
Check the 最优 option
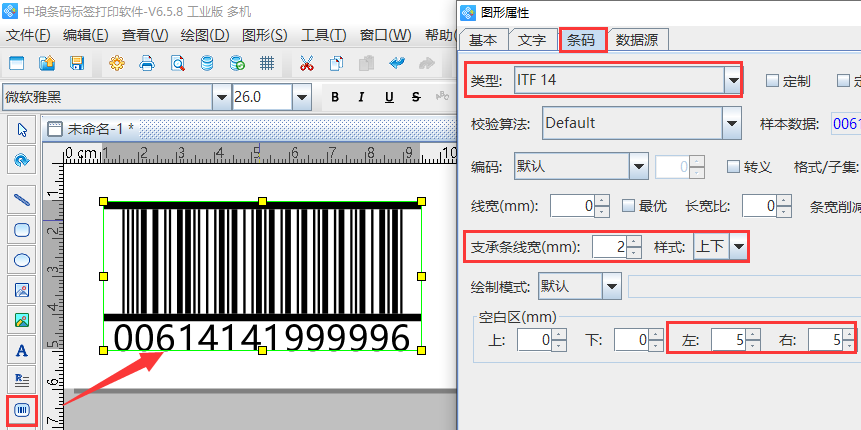tap(628, 206)
